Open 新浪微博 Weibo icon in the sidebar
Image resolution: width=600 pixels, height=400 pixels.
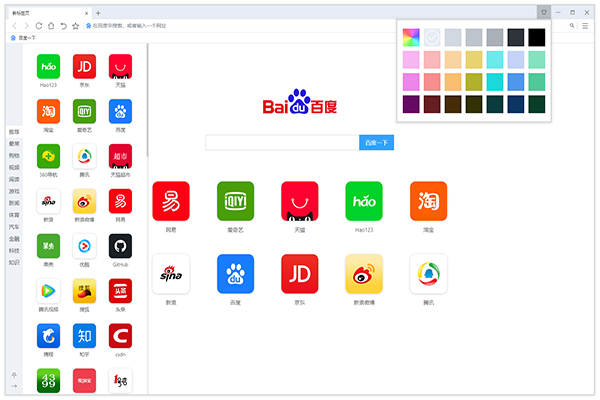coord(84,201)
